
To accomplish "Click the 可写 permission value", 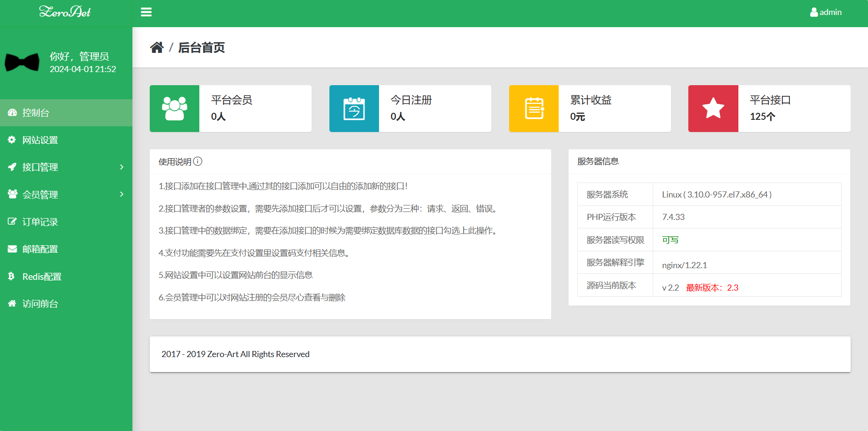I will click(x=670, y=240).
